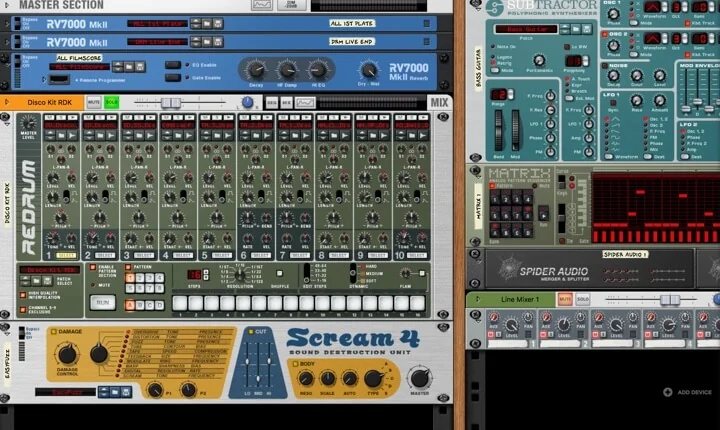Image resolution: width=720 pixels, height=430 pixels.
Task: Save the Scream 4 patch
Action: (125, 392)
